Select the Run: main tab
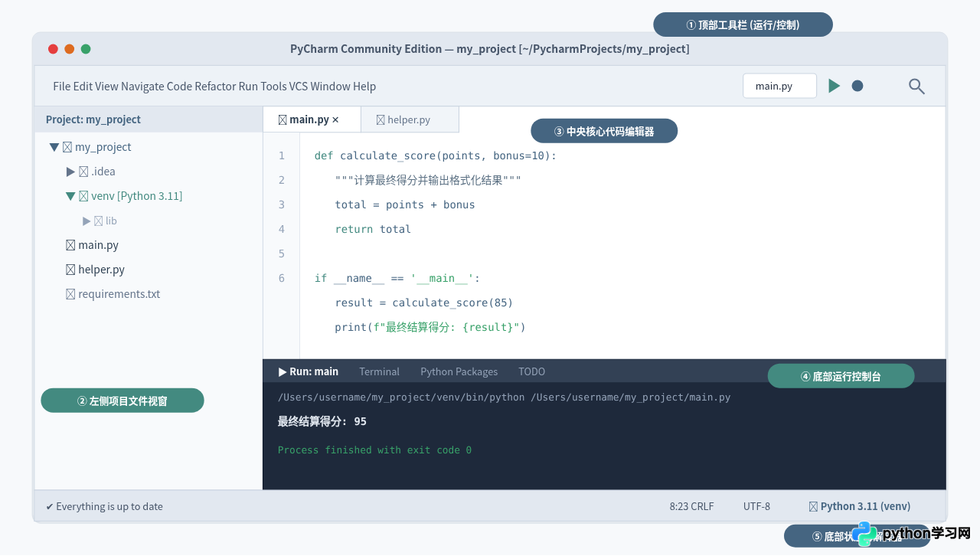Image resolution: width=980 pixels, height=556 pixels. (x=308, y=371)
